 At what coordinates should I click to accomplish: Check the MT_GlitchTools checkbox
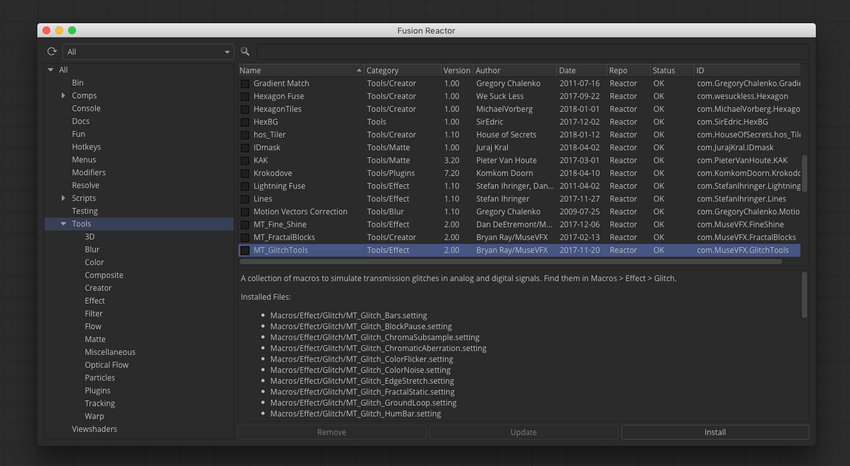245,250
